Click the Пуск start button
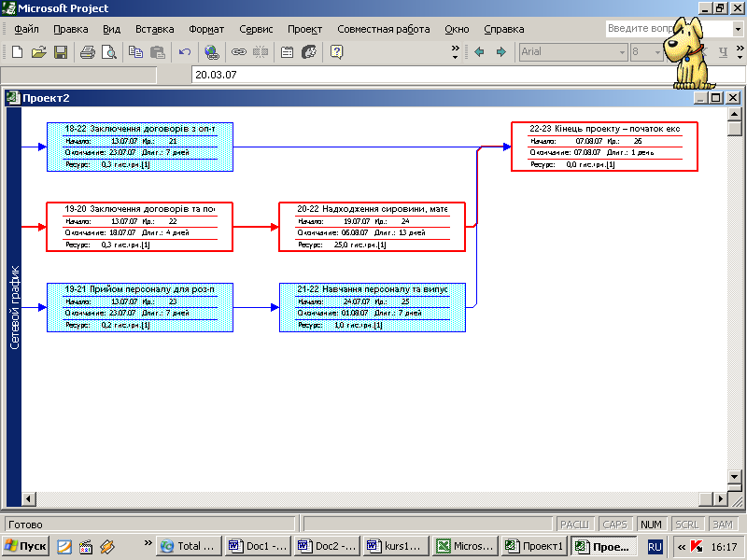This screenshot has height=560, width=747. point(25,546)
